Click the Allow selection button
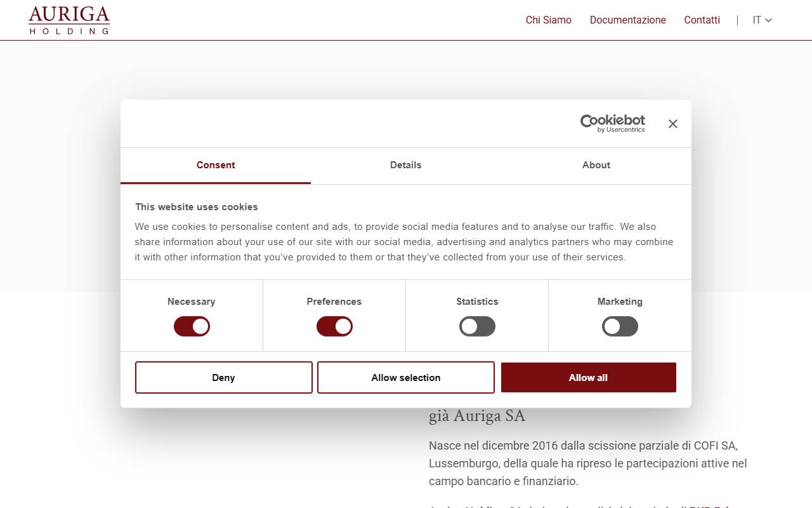Screen dimensions: 812x508 point(406,377)
